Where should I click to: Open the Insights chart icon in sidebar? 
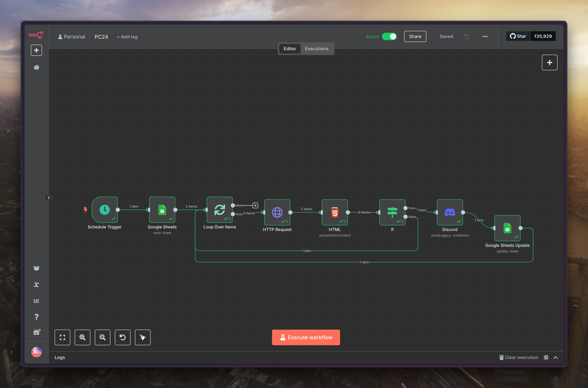pos(36,301)
